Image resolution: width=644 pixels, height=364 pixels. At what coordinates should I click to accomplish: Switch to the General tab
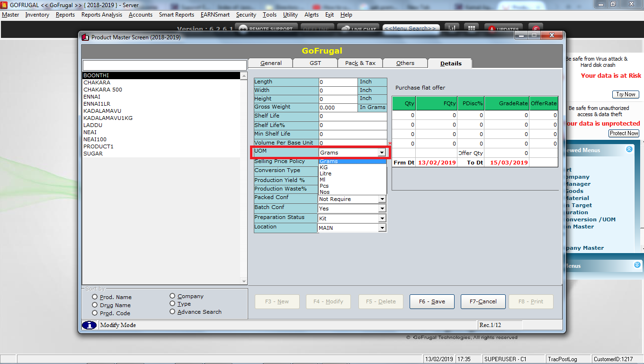(270, 63)
